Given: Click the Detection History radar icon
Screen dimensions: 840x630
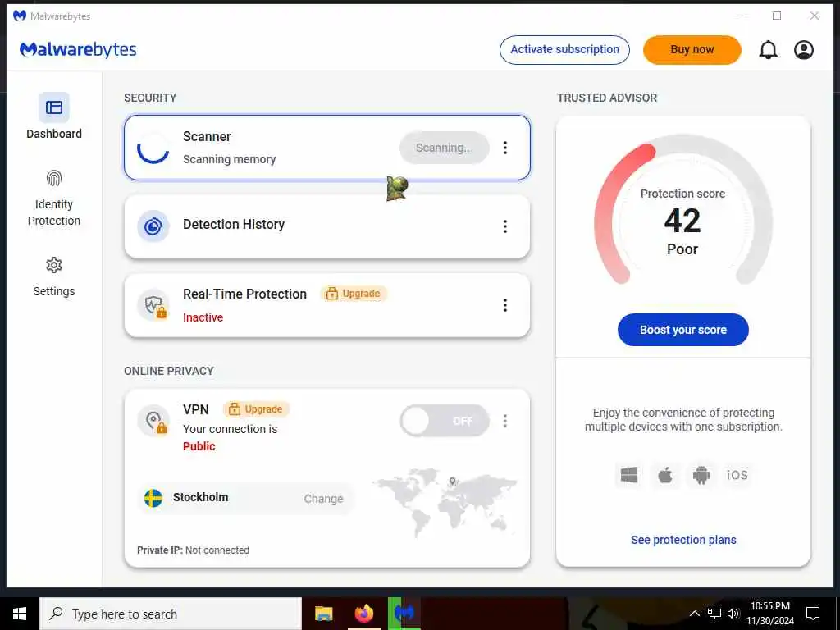Looking at the screenshot, I should click(x=153, y=226).
